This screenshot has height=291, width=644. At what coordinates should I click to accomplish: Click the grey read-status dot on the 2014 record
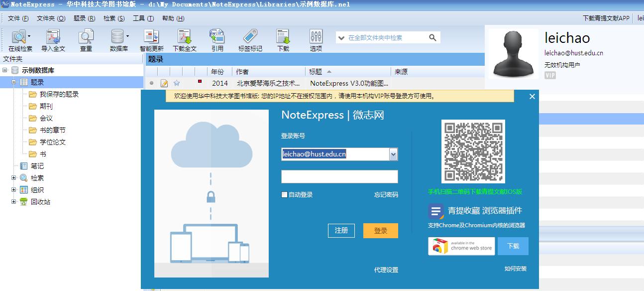(x=152, y=83)
